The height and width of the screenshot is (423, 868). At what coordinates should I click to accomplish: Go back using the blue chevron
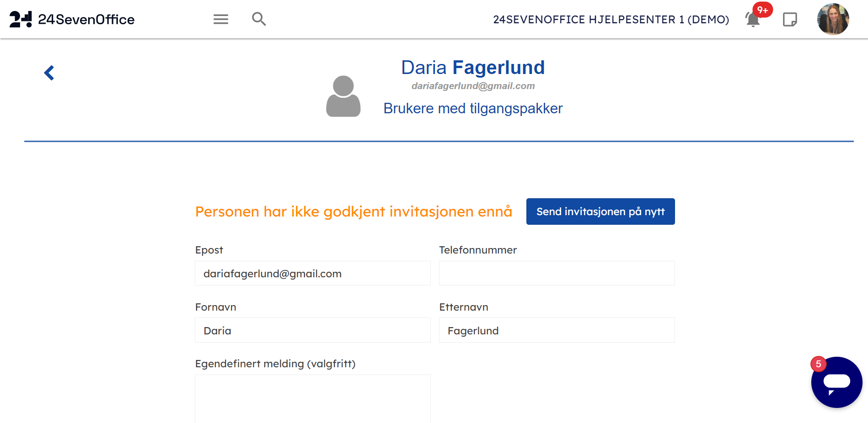(49, 73)
